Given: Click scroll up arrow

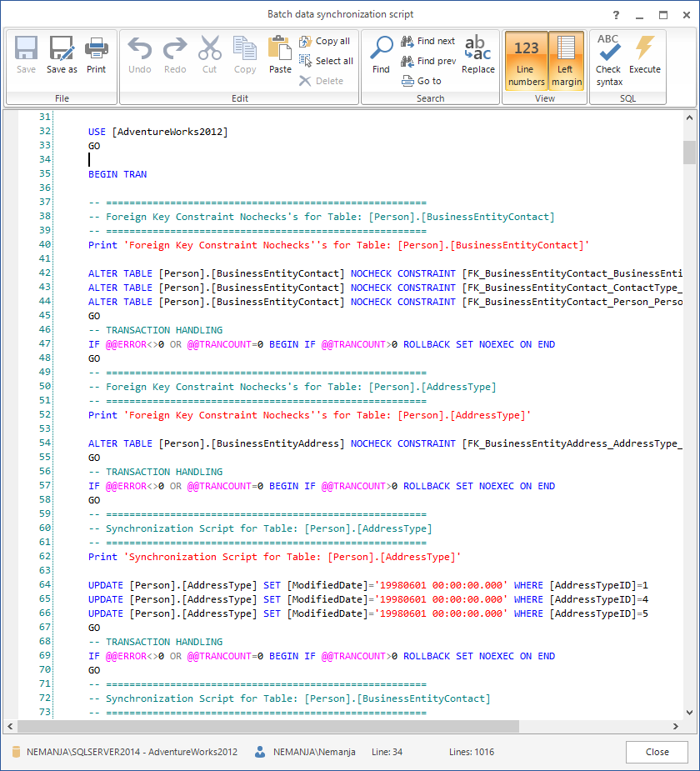Looking at the screenshot, I should click(689, 118).
